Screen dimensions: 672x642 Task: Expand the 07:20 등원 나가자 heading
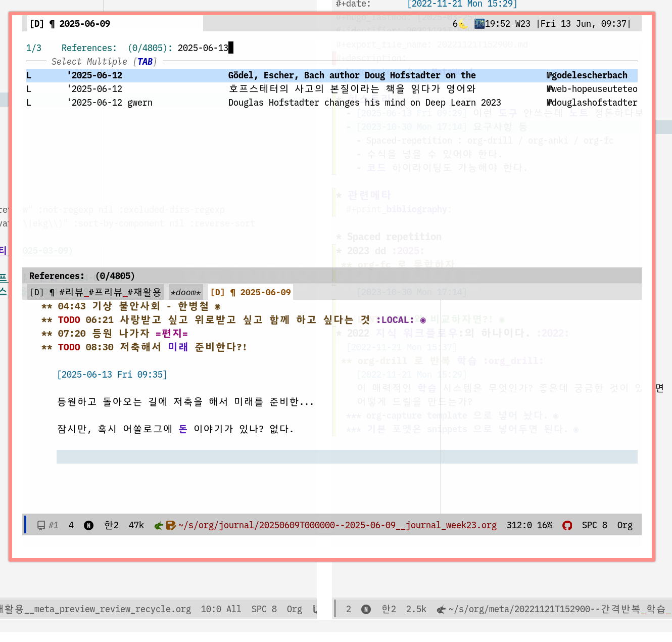pyautogui.click(x=121, y=334)
